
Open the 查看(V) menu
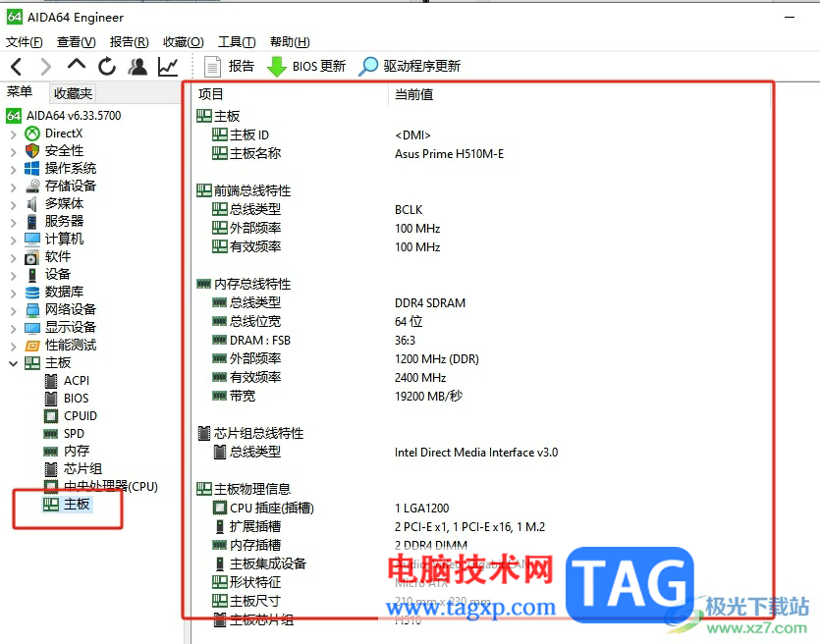click(x=77, y=42)
